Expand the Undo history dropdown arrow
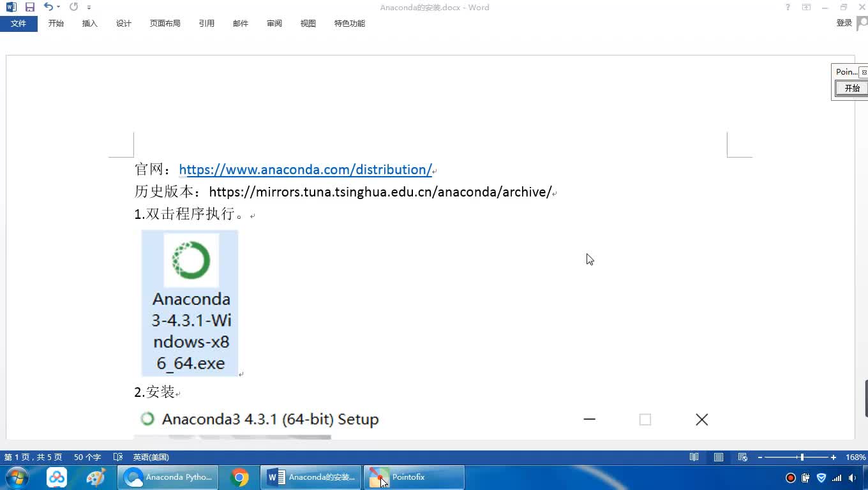Image resolution: width=868 pixels, height=490 pixels. pos(58,8)
